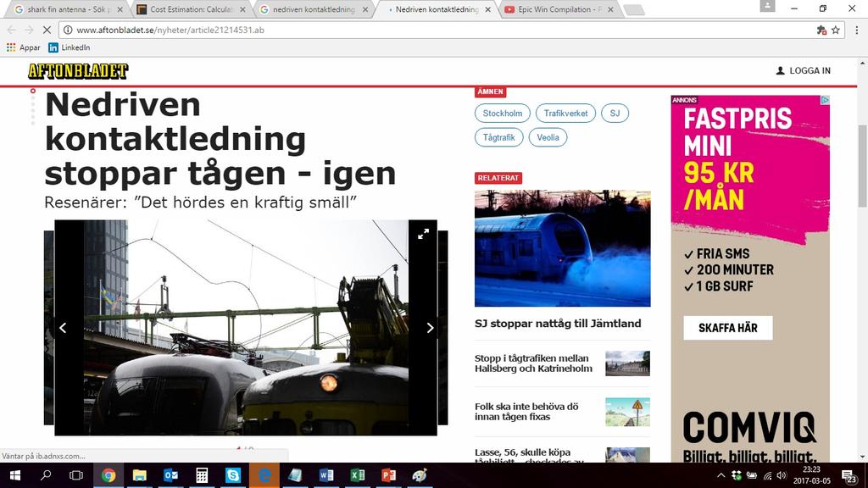Open the Hallsberg article thumbnail
Viewport: 868px width, 488px height.
pyautogui.click(x=628, y=363)
